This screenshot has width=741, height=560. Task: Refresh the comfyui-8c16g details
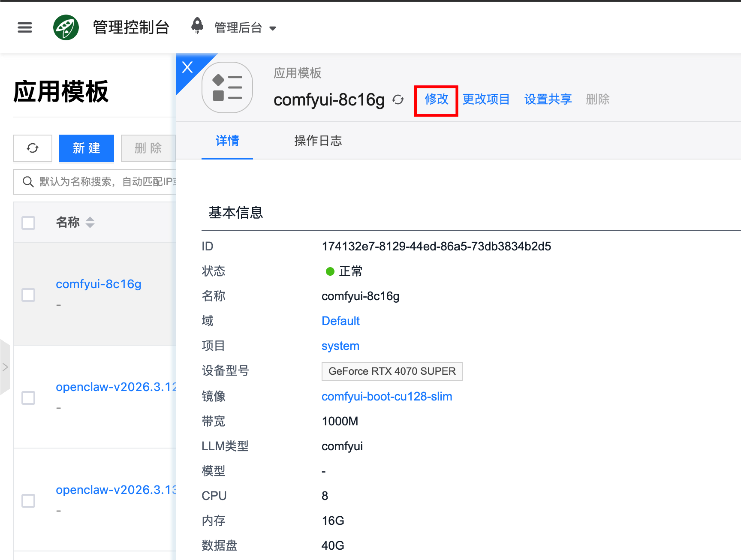398,99
